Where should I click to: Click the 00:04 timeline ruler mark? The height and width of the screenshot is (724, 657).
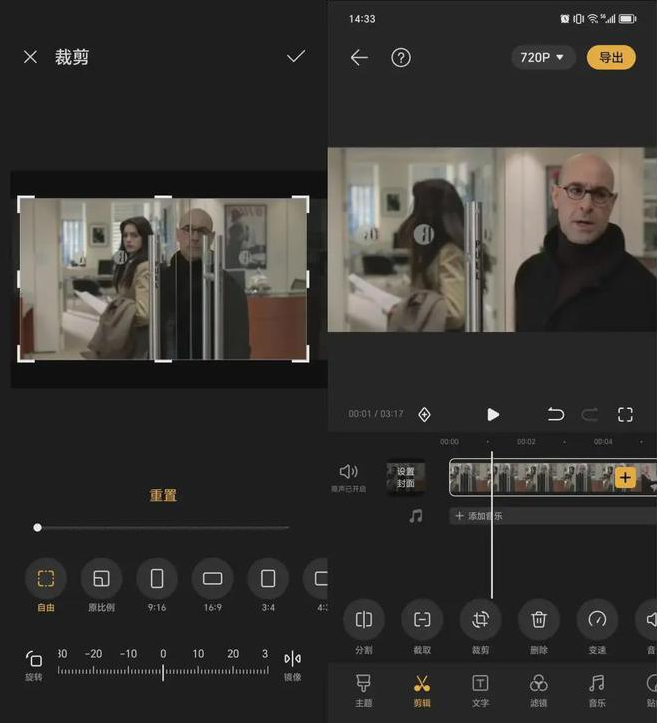[603, 442]
